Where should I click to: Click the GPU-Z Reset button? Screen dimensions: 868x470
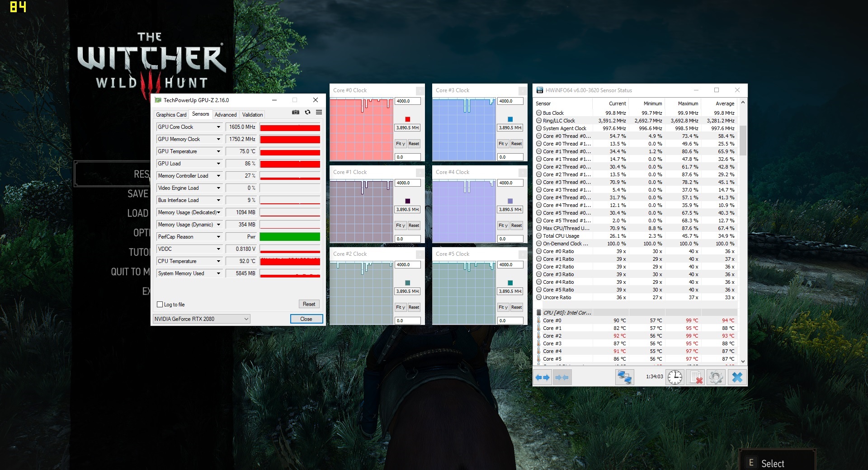pos(309,304)
